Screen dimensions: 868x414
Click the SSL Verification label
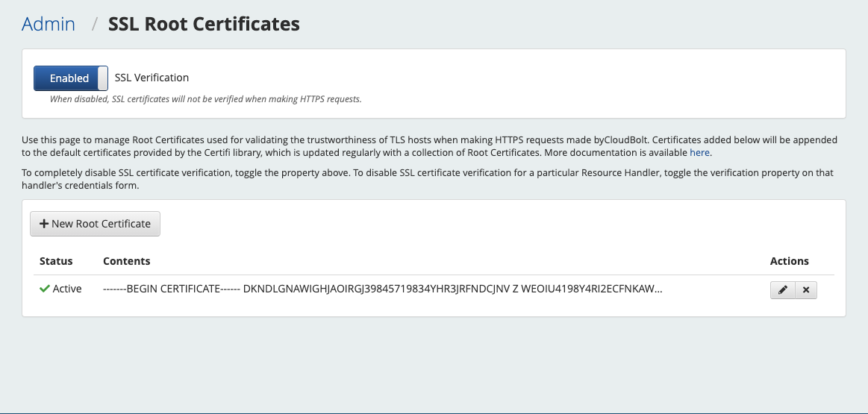click(x=152, y=78)
